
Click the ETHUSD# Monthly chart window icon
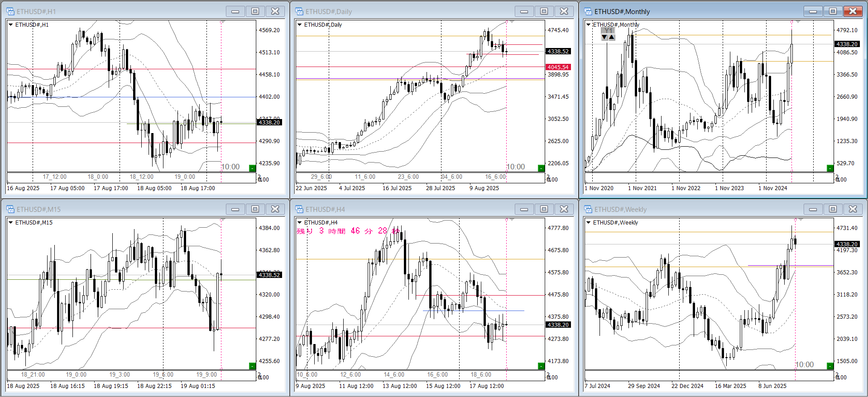pyautogui.click(x=588, y=11)
